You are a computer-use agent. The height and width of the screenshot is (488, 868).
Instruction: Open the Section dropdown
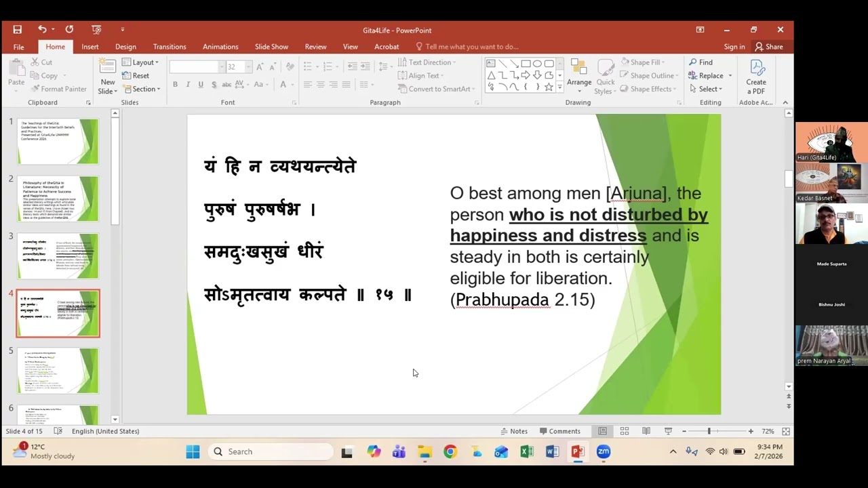tap(142, 89)
